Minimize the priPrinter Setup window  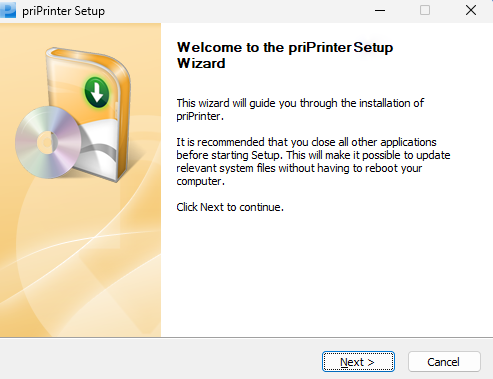pyautogui.click(x=380, y=10)
